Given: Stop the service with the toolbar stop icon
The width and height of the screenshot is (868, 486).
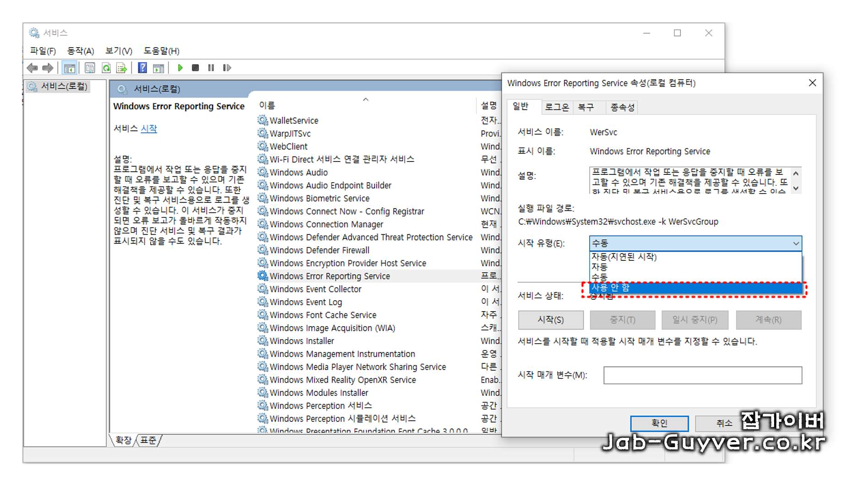Looking at the screenshot, I should (195, 68).
